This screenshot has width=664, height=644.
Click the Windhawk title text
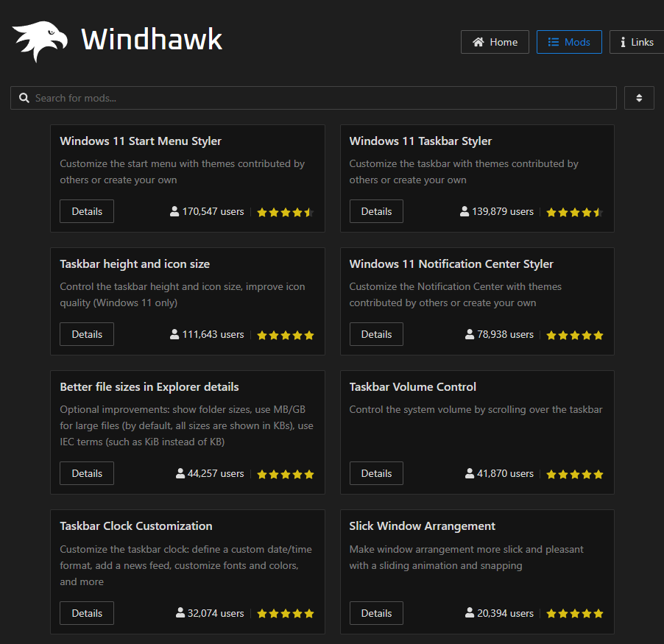click(x=152, y=40)
